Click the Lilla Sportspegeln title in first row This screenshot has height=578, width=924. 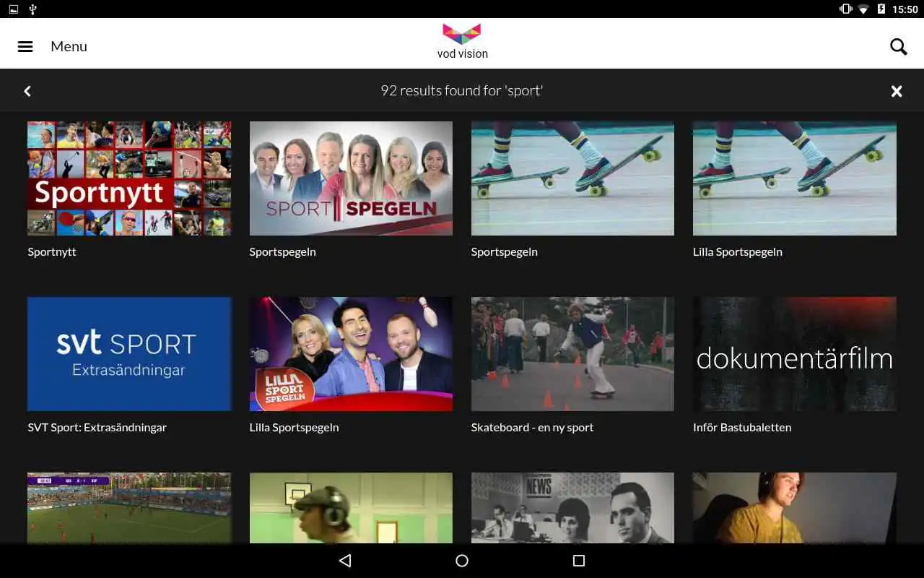coord(738,251)
